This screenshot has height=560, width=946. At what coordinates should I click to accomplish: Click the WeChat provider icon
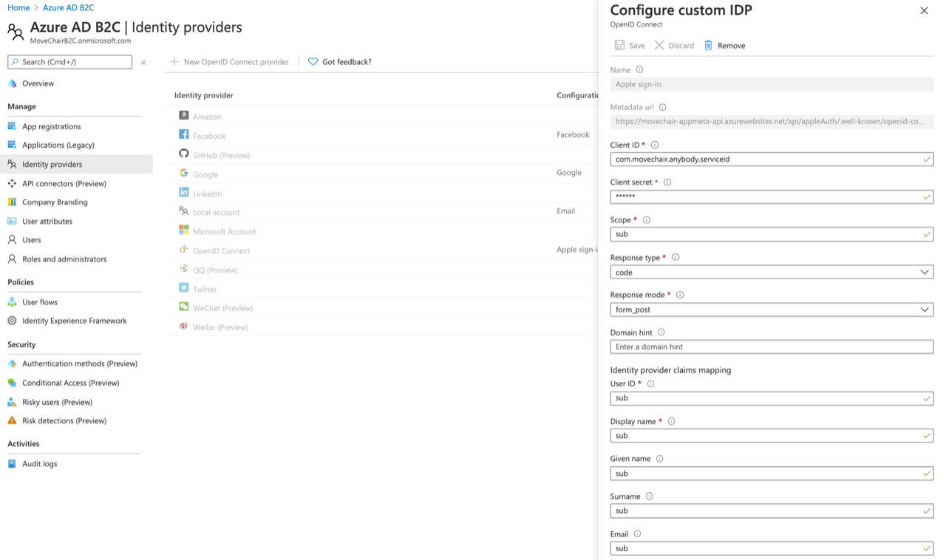pos(184,307)
